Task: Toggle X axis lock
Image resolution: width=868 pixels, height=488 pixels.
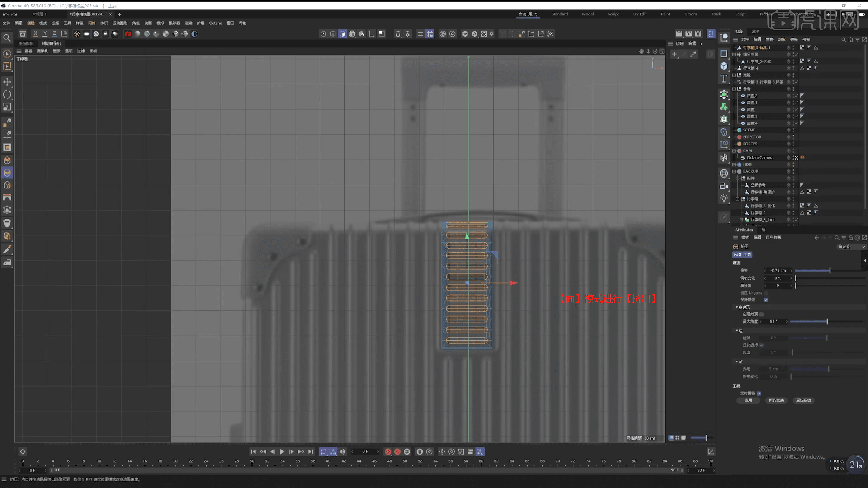Action: [35, 34]
